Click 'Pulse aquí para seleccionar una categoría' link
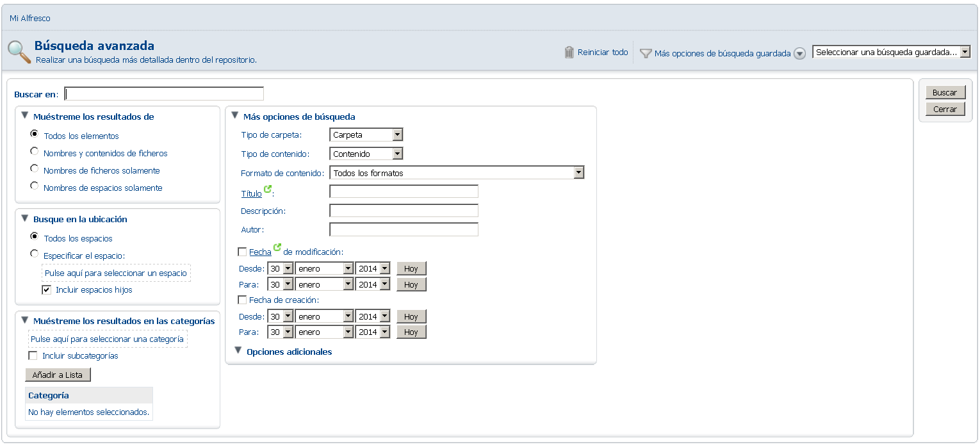The height and width of the screenshot is (447, 980). (x=108, y=339)
